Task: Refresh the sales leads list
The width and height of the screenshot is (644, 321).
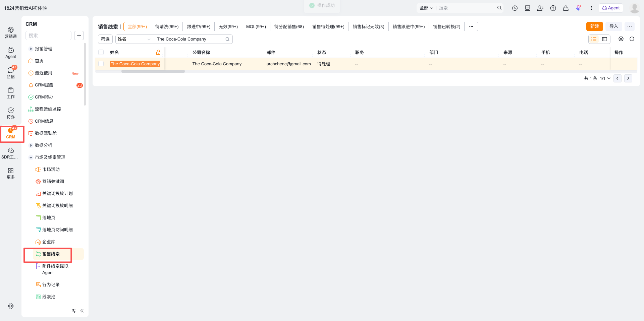Action: (x=632, y=39)
